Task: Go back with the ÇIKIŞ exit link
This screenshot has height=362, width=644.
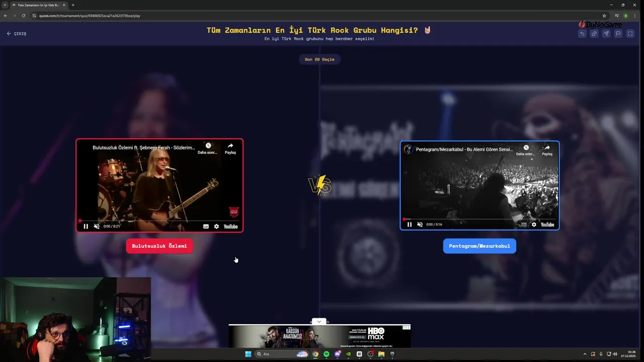Action: [17, 34]
